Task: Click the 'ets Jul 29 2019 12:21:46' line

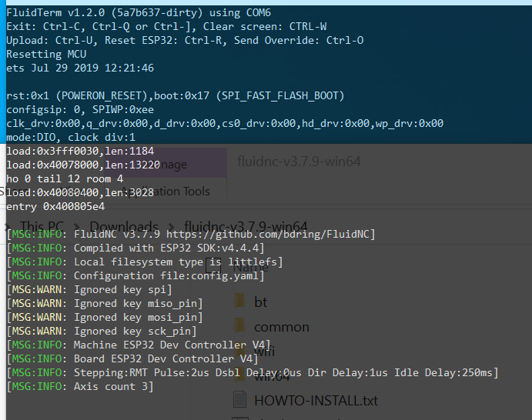Action: coord(80,68)
